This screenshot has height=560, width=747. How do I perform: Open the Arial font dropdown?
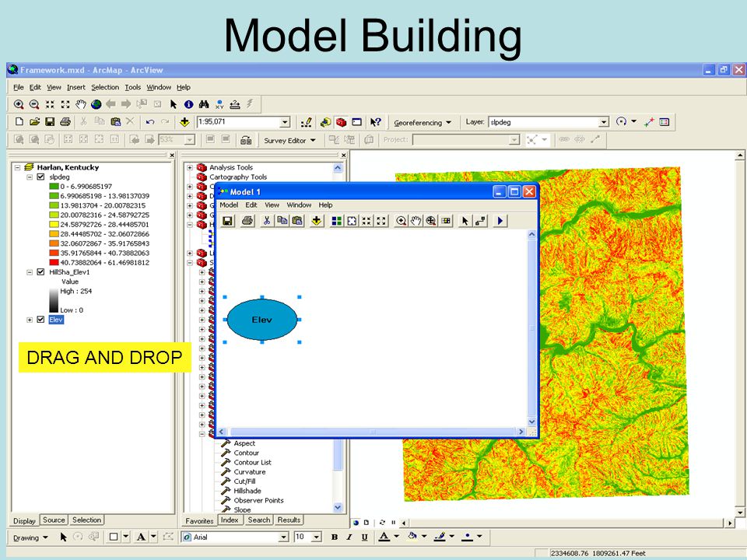283,537
